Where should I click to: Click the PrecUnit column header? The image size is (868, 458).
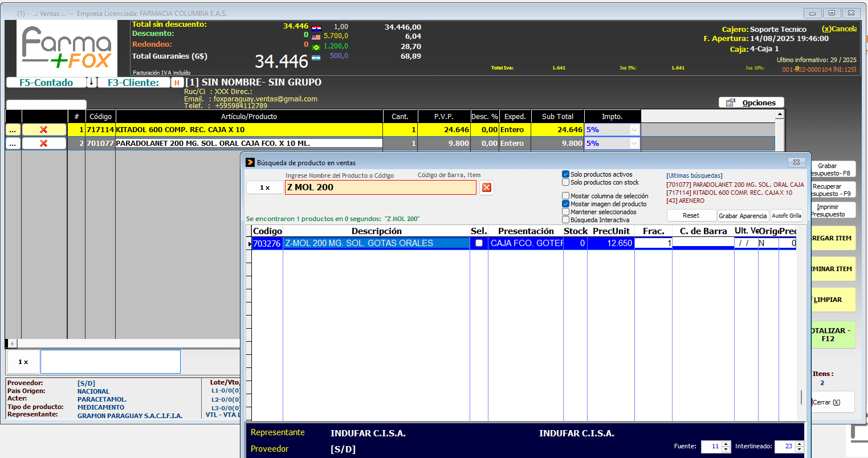[x=611, y=231]
